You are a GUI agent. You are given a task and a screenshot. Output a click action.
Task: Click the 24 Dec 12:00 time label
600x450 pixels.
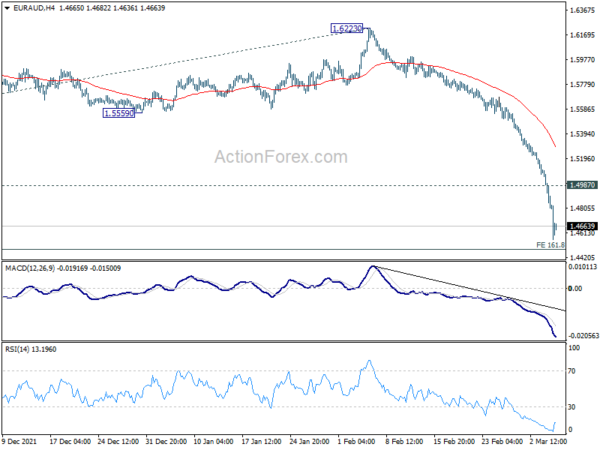[x=118, y=441]
